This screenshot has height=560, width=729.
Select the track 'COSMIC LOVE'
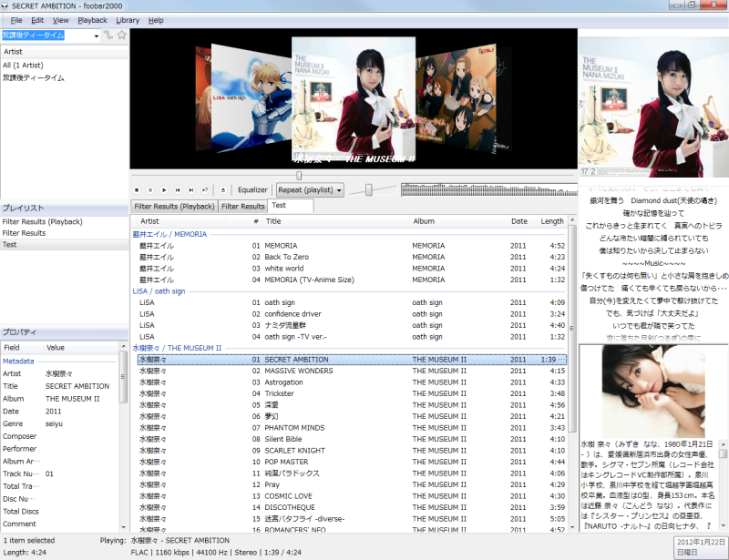coord(352,496)
